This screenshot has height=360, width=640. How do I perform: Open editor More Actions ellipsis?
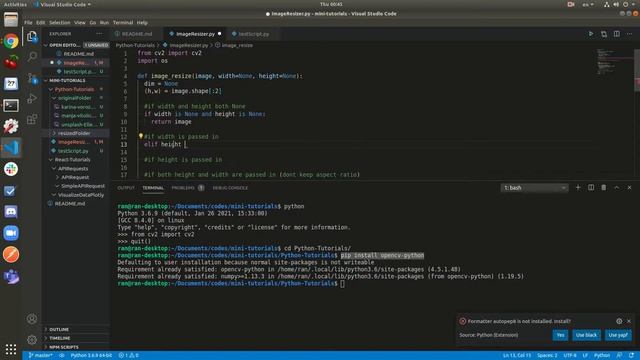pos(629,34)
